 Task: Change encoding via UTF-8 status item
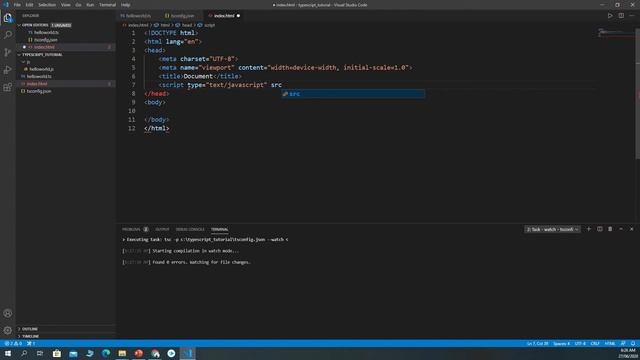point(580,344)
